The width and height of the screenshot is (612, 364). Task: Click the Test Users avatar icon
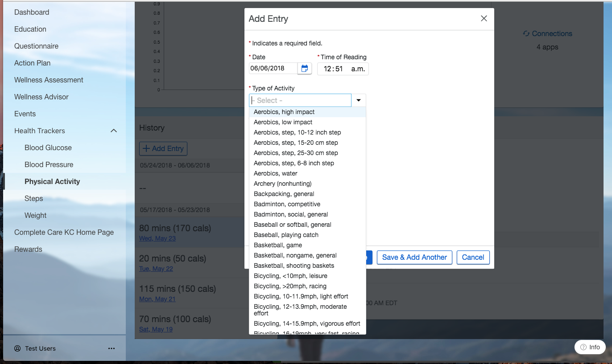17,348
